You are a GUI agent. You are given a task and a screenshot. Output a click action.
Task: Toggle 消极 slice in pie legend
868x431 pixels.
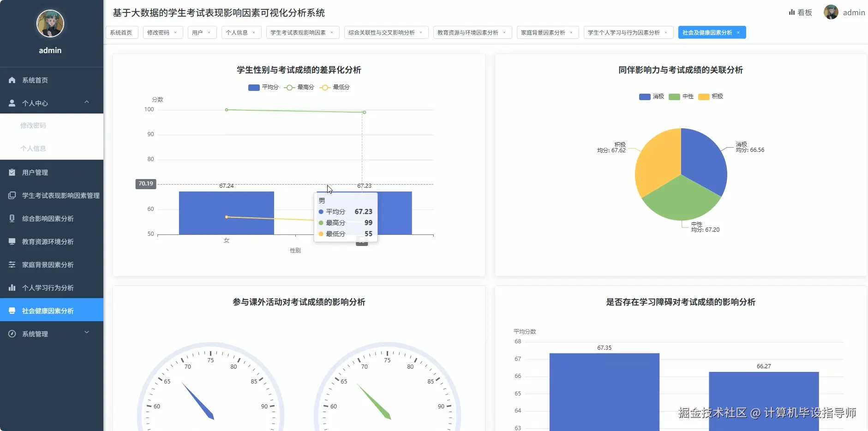click(652, 96)
